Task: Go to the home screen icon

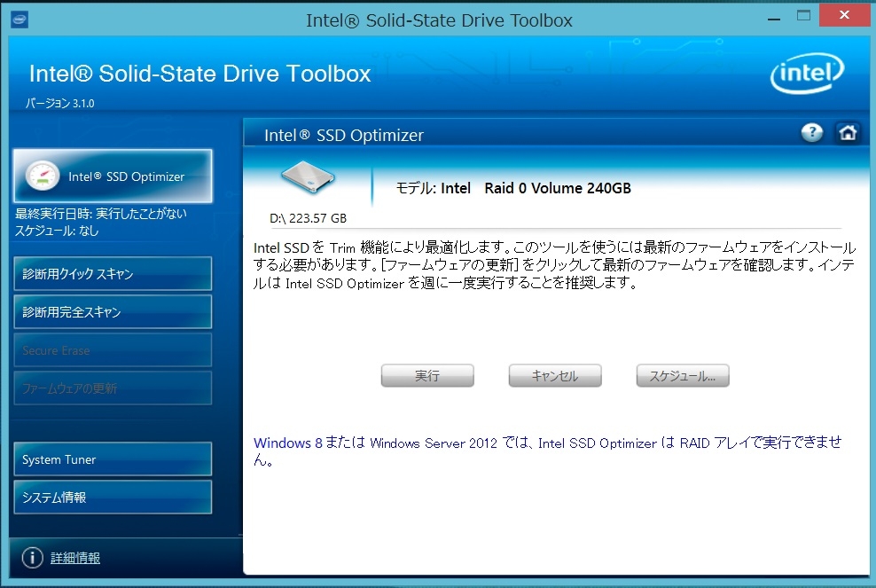Action: 848,132
